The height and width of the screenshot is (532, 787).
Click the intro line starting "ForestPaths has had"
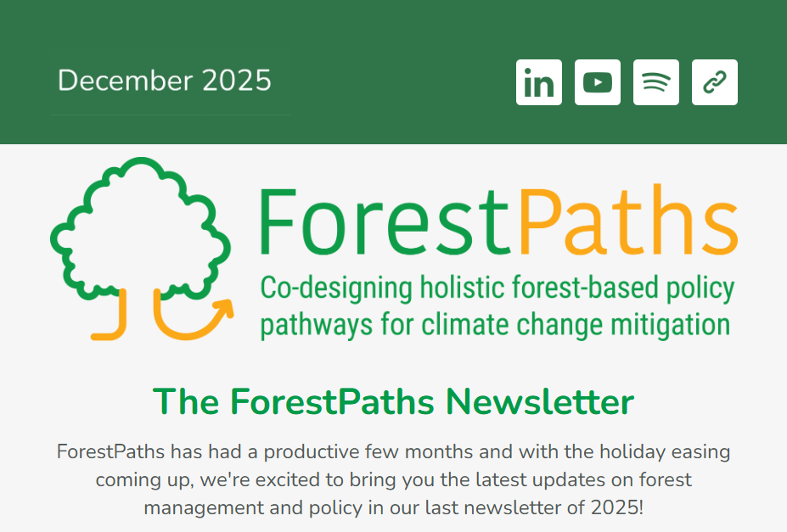[393, 451]
